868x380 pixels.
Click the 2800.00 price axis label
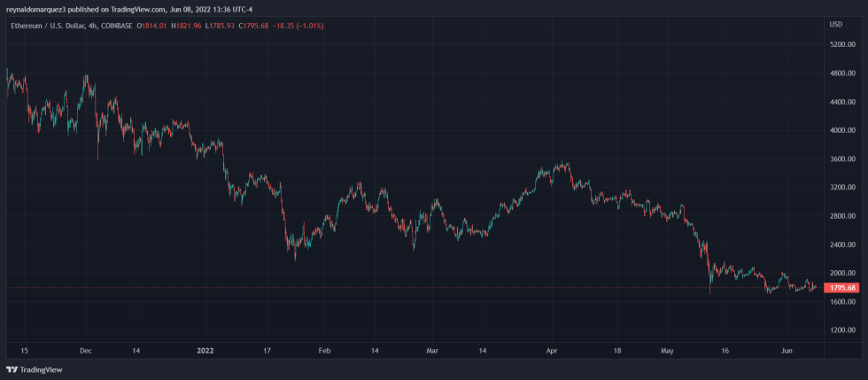click(842, 216)
